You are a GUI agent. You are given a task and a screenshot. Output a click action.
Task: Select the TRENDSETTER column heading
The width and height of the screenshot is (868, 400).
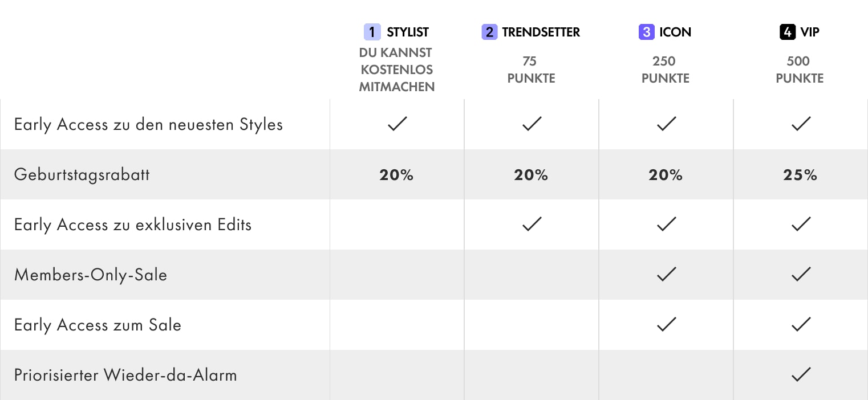[541, 32]
